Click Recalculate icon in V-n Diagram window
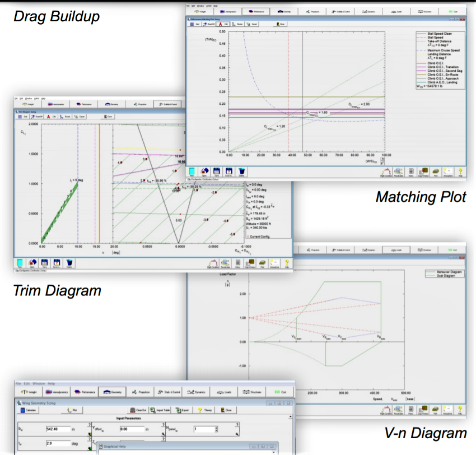476x455 pixels. [399, 410]
